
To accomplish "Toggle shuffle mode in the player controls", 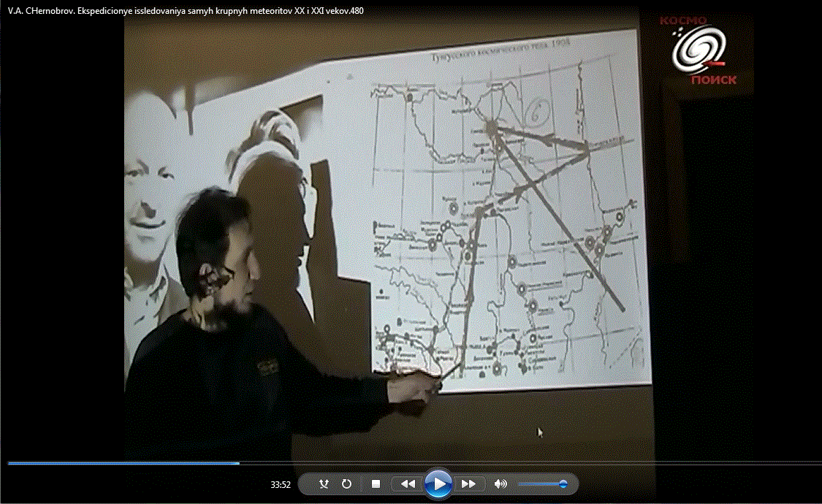I will tap(324, 484).
